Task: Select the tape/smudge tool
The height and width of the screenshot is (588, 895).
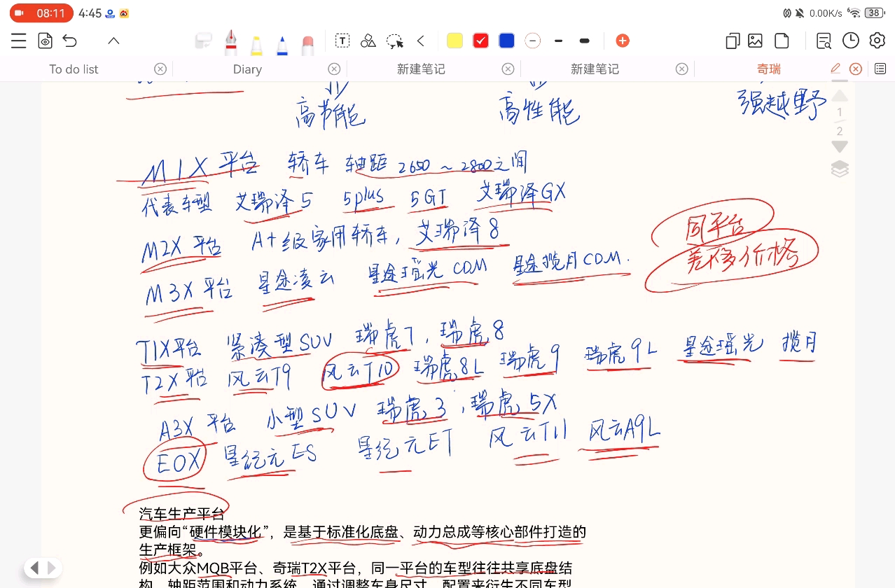Action: pyautogui.click(x=204, y=42)
